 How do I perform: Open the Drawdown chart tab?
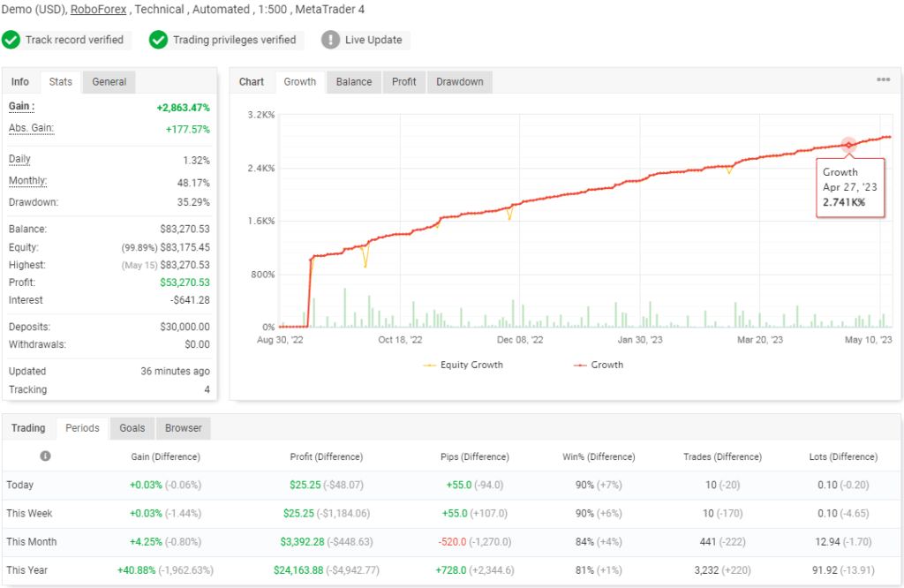[460, 82]
